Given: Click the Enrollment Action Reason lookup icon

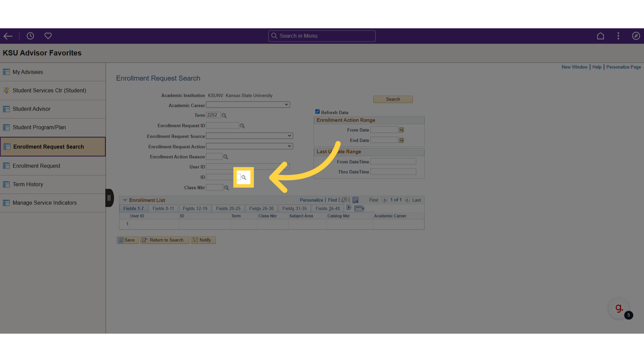Looking at the screenshot, I should coord(226,157).
